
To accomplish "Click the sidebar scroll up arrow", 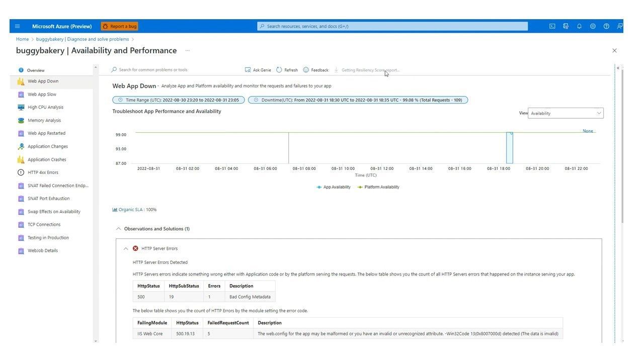I will 96,68.
